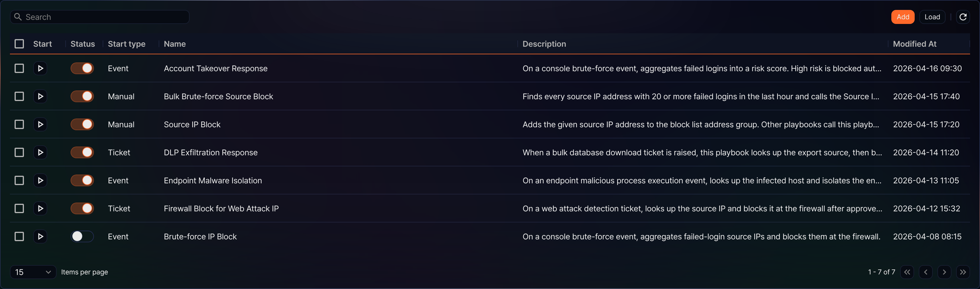Sort by the Name column header
This screenshot has height=289, width=980.
(175, 44)
